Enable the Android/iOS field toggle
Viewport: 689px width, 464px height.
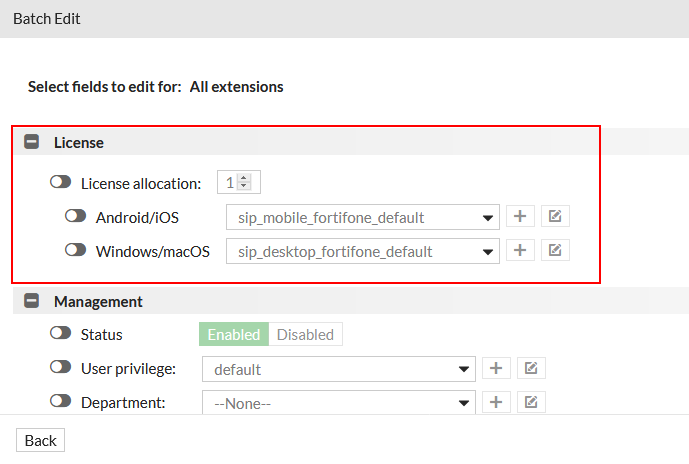76,216
